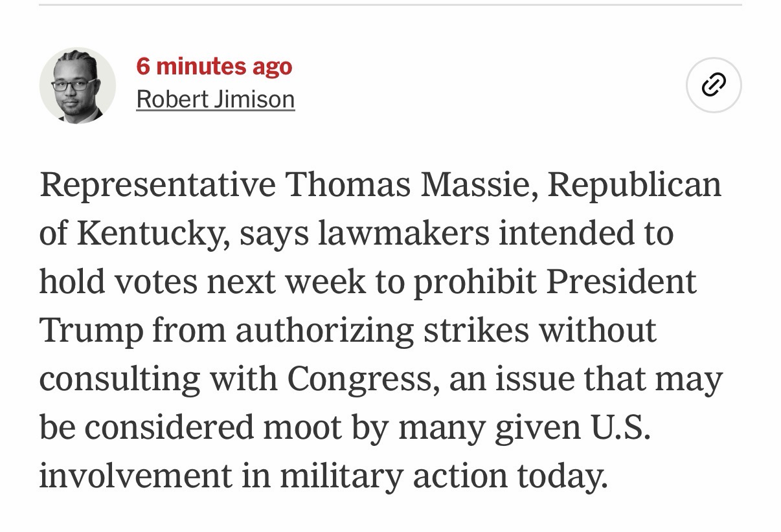Click the word "lawmakers" in the paragraph
The height and width of the screenshot is (532, 781).
[x=403, y=233]
